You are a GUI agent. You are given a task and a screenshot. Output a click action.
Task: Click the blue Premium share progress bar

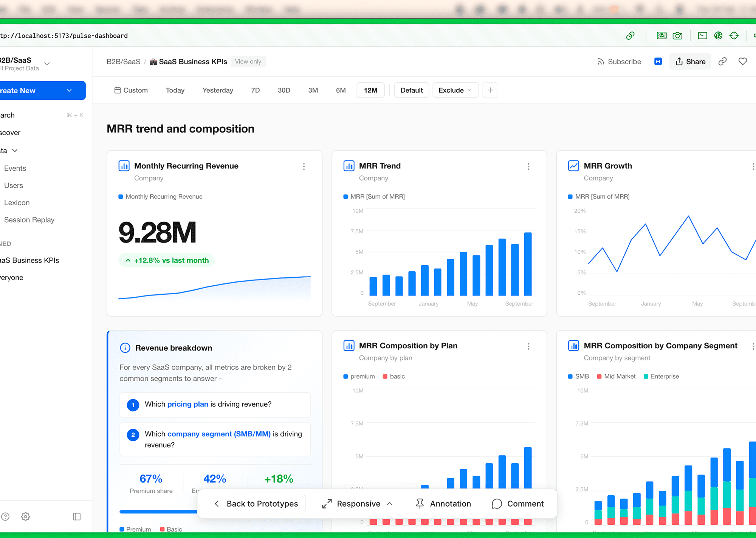(x=158, y=512)
